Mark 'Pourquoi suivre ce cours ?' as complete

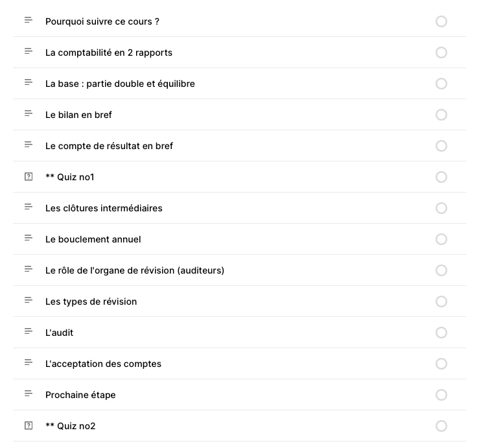[x=441, y=21]
